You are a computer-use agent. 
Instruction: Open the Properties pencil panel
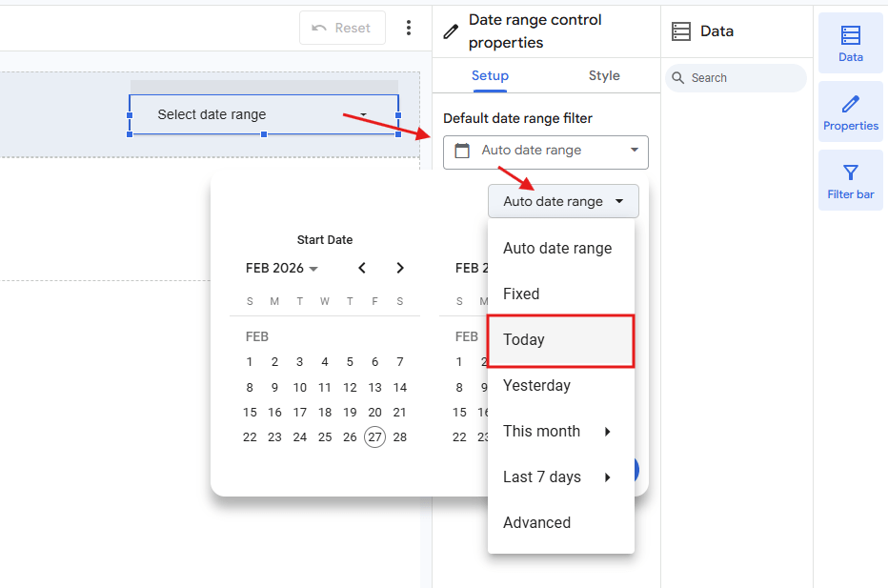coord(850,112)
